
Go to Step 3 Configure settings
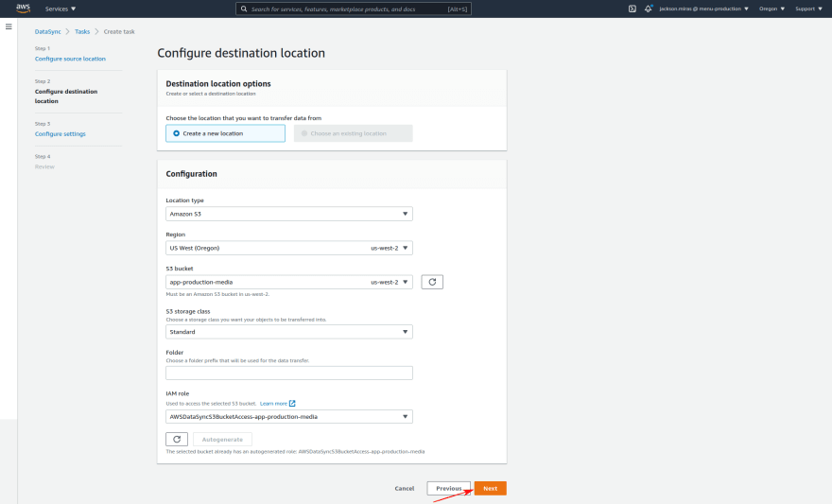(x=60, y=134)
